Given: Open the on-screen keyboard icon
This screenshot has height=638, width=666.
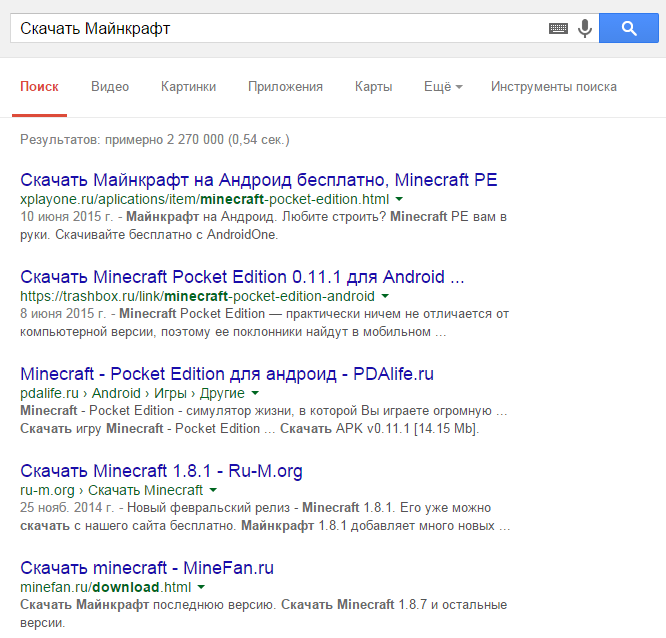Looking at the screenshot, I should (558, 28).
